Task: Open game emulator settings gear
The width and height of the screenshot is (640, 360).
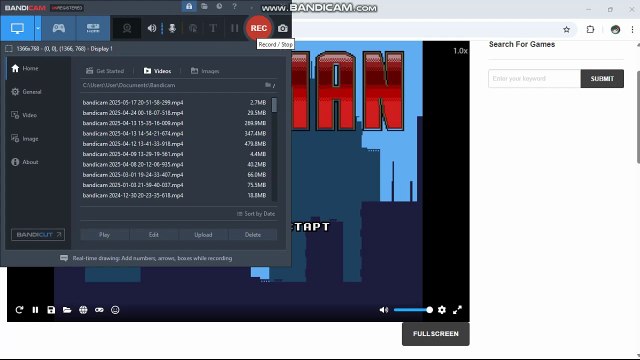Action: [x=442, y=310]
